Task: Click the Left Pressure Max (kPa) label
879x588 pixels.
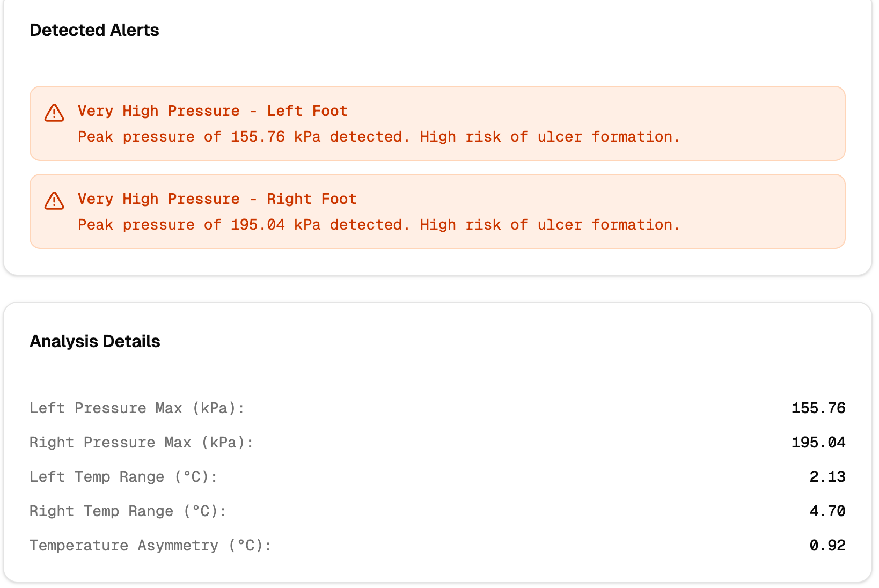Action: [137, 408]
